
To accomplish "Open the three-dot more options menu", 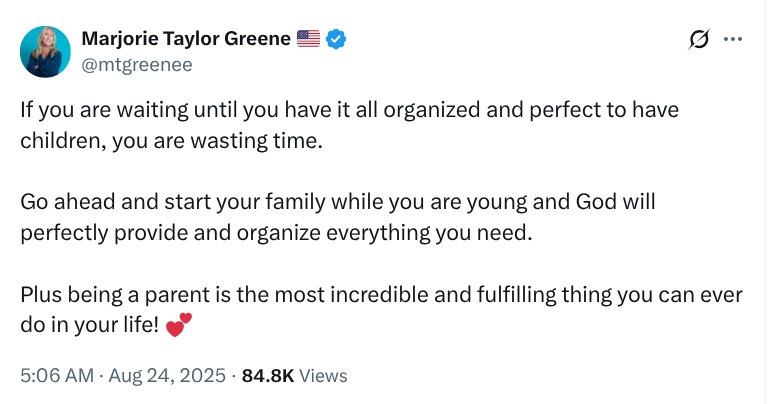I will [x=733, y=40].
